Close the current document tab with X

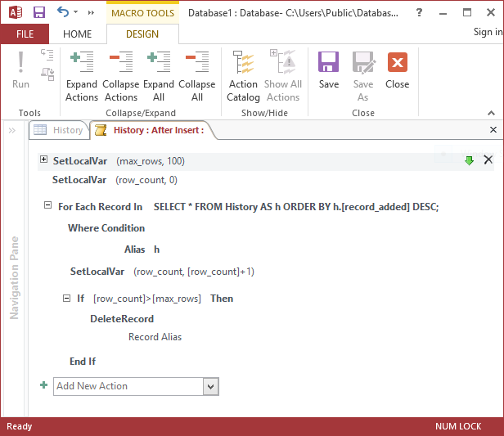click(493, 129)
